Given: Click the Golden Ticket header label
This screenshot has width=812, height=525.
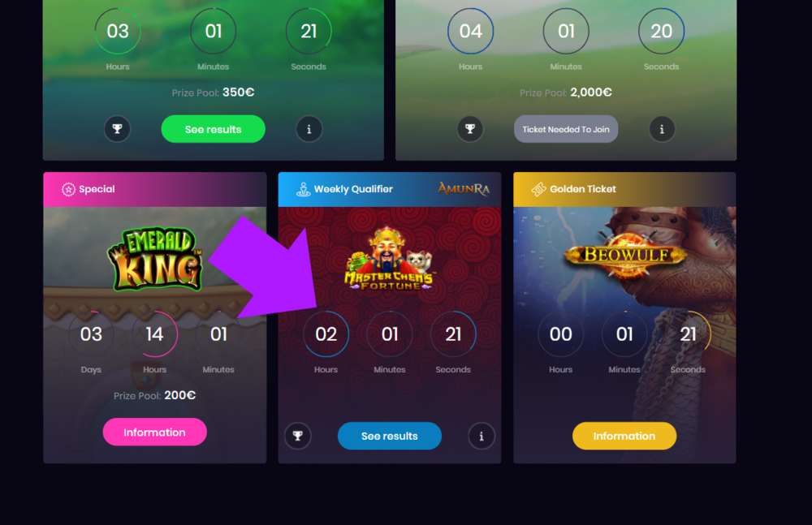Looking at the screenshot, I should (x=583, y=190).
